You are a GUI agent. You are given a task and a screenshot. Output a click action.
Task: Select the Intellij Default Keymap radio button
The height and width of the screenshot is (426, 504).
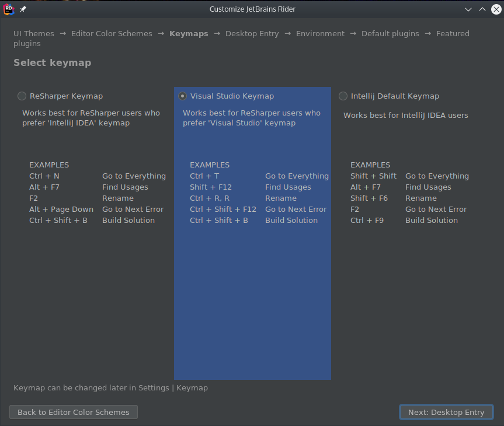[343, 96]
